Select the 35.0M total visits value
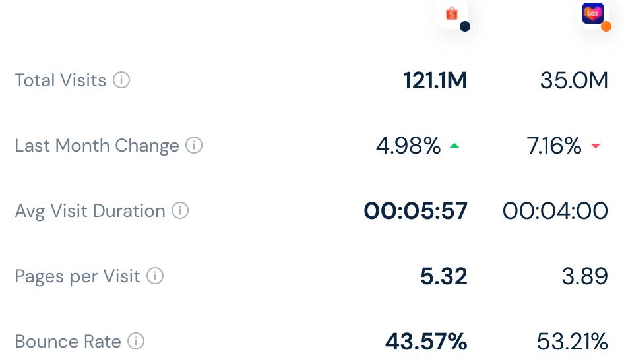 point(574,80)
